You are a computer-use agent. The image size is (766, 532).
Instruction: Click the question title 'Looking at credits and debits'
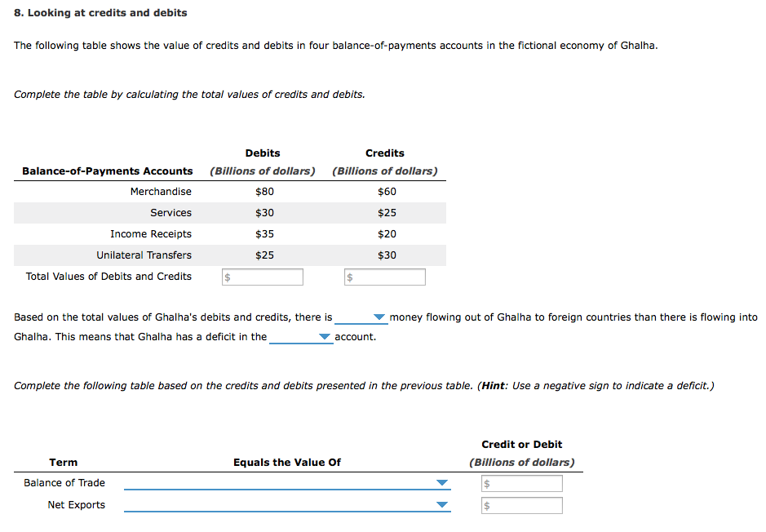pos(108,13)
